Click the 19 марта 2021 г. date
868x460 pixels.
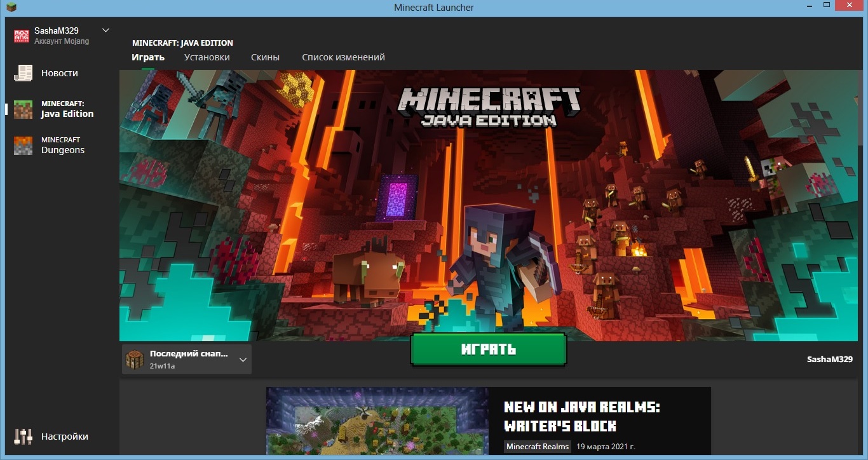[x=606, y=447]
